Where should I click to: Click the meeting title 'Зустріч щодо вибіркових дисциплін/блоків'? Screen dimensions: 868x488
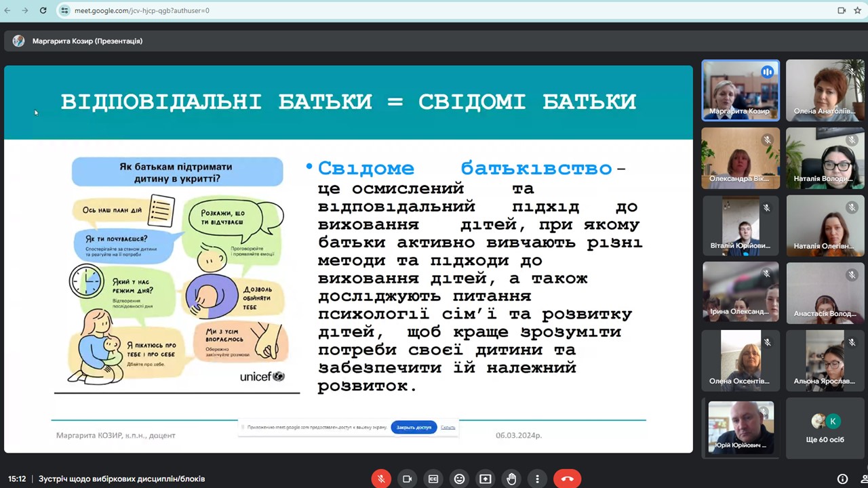pos(121,479)
